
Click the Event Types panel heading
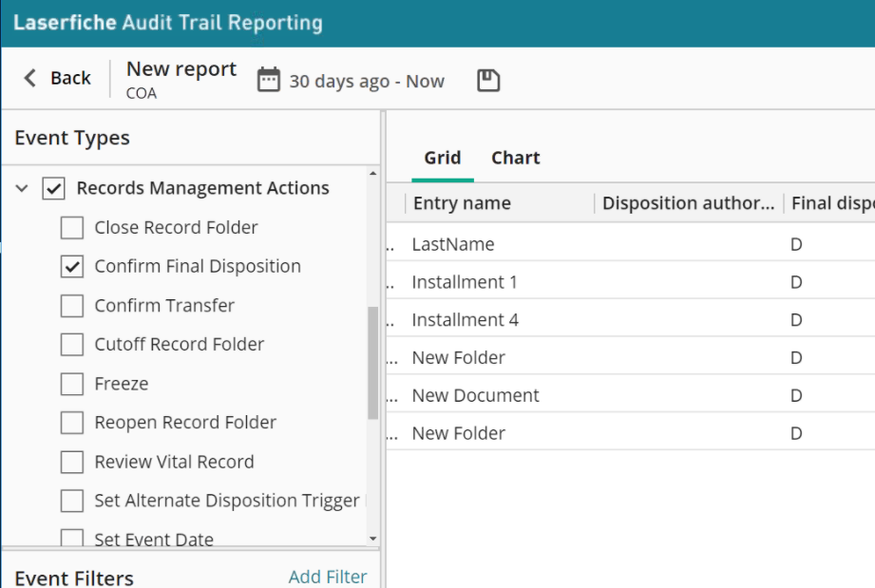coord(72,138)
